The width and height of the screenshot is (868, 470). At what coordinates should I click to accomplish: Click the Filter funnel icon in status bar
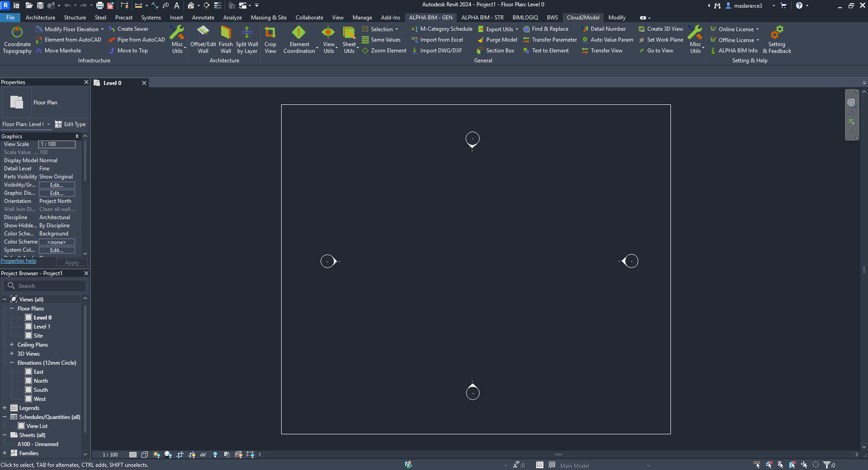[827, 465]
